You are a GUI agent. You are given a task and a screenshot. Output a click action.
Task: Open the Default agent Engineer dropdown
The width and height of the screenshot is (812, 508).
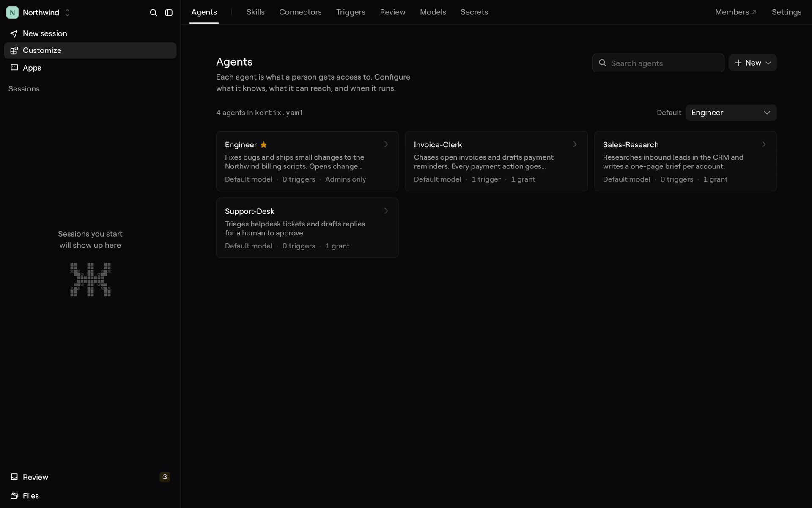click(x=731, y=113)
